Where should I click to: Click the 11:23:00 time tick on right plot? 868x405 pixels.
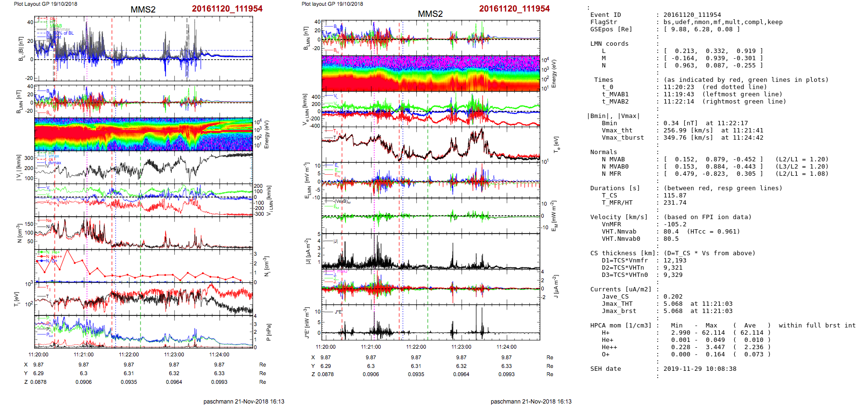(x=461, y=347)
